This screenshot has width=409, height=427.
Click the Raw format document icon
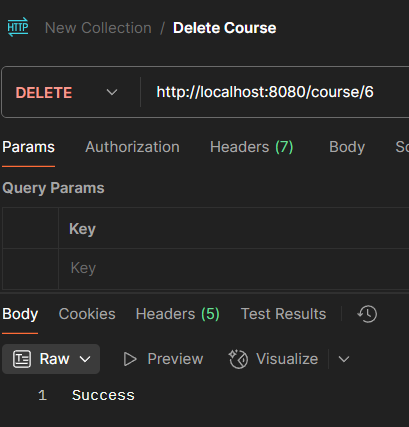click(x=22, y=359)
